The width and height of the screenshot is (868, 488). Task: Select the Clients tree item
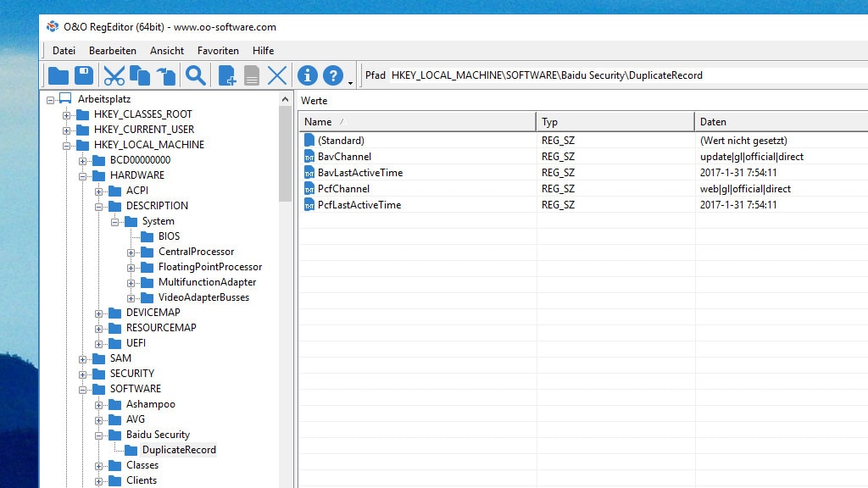click(142, 480)
